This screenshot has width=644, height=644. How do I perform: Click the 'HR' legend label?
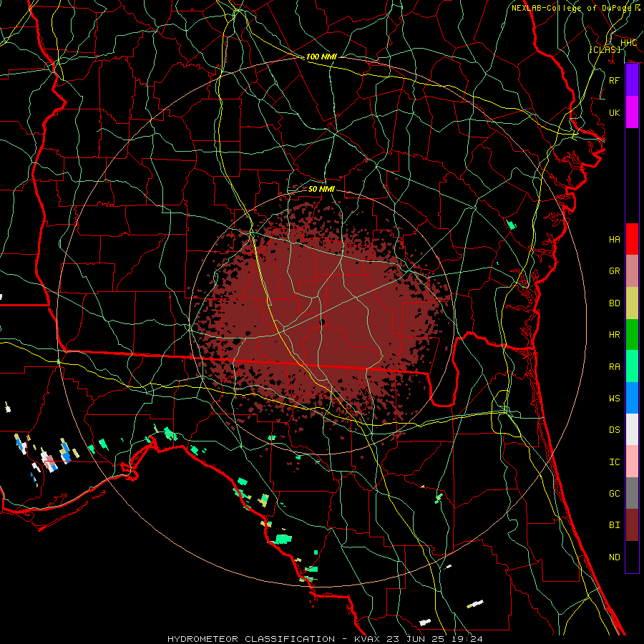(x=614, y=335)
